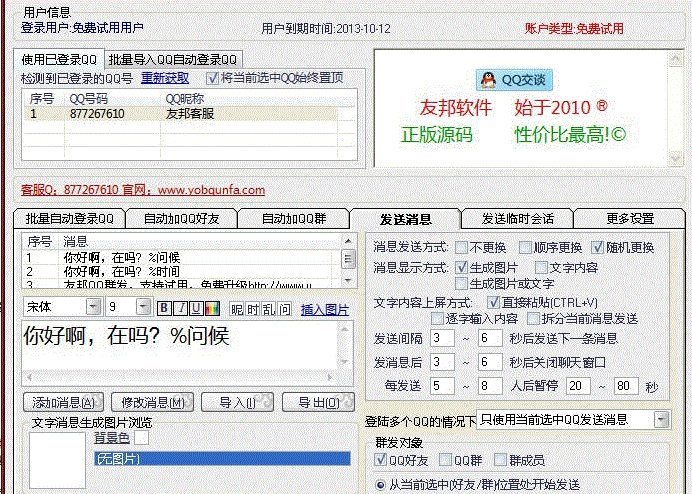Open the font size 9 dropdown
Viewport: 692px width, 494px height.
click(143, 306)
